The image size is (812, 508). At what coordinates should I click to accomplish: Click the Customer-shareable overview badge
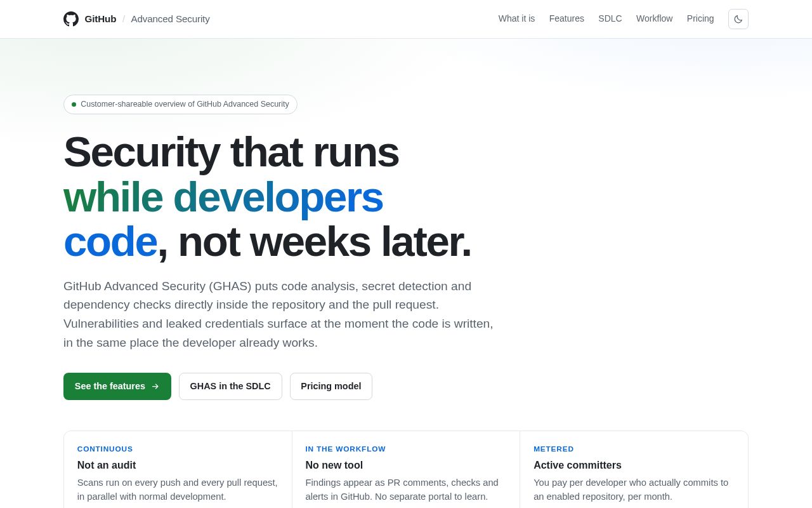click(x=180, y=104)
